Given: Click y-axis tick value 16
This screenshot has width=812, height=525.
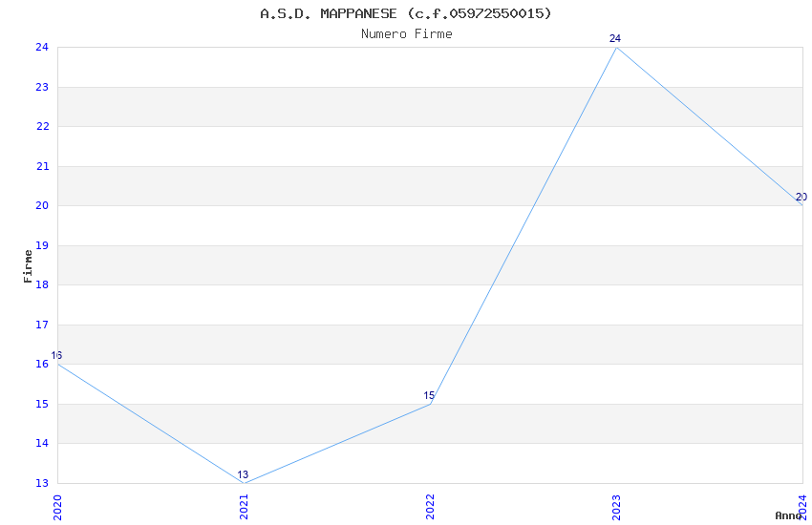Looking at the screenshot, I should (42, 364).
